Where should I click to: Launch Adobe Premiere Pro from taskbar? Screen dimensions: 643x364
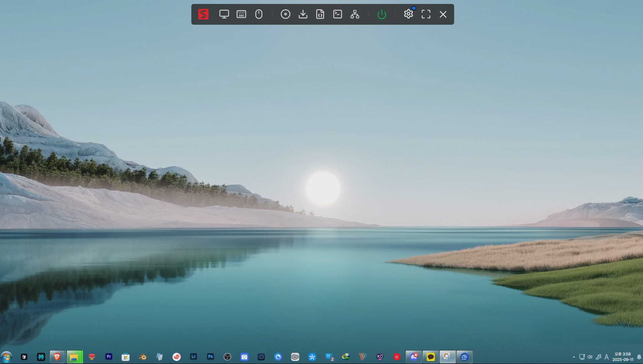[109, 357]
